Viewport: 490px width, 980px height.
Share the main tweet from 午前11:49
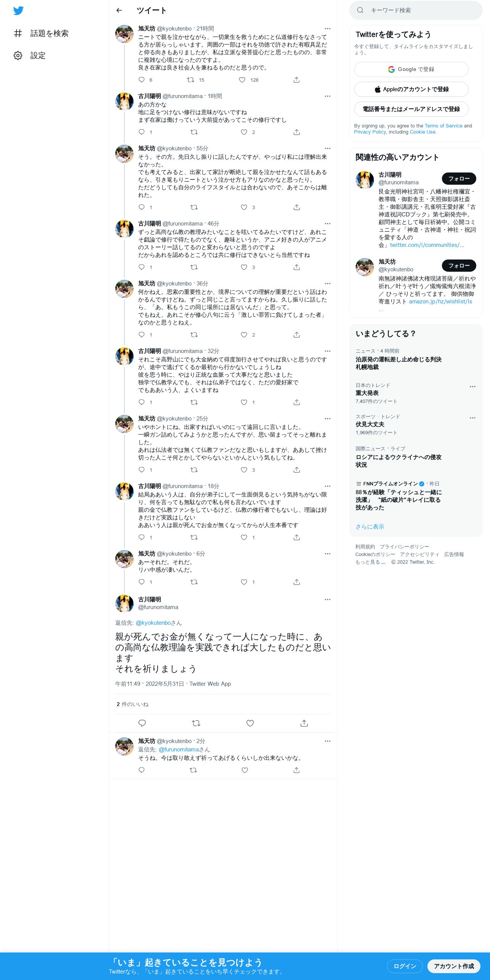click(304, 723)
